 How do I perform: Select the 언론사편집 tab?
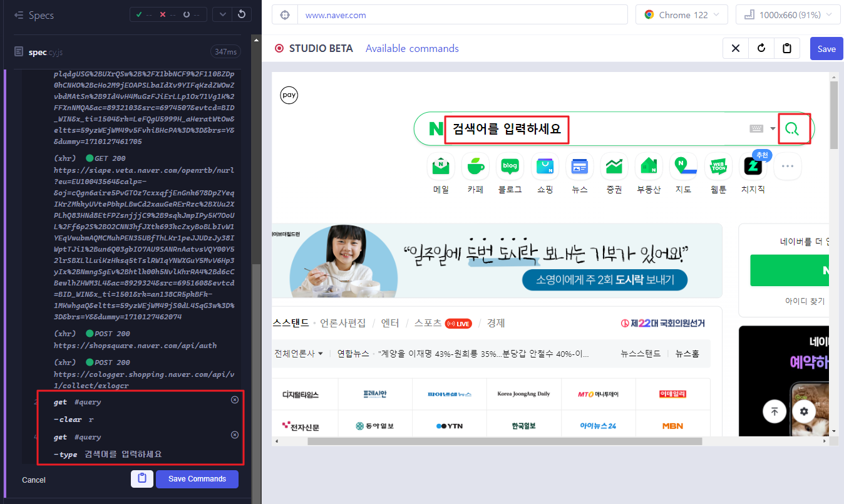click(x=343, y=323)
